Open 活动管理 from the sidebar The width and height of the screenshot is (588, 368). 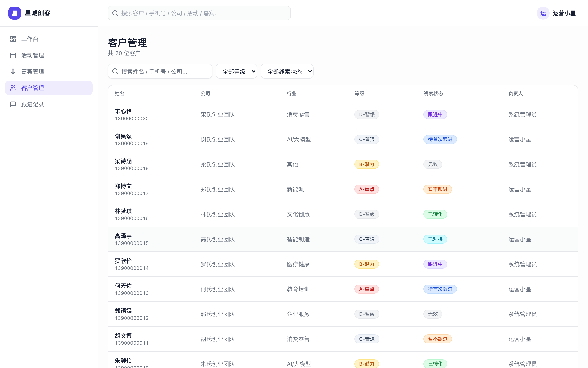[x=49, y=55]
